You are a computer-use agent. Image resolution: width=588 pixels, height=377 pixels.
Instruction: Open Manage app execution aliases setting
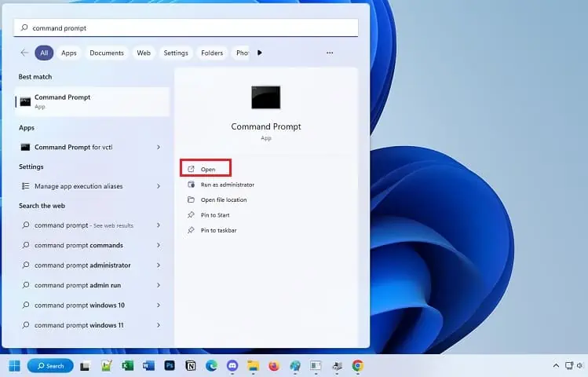pos(84,186)
